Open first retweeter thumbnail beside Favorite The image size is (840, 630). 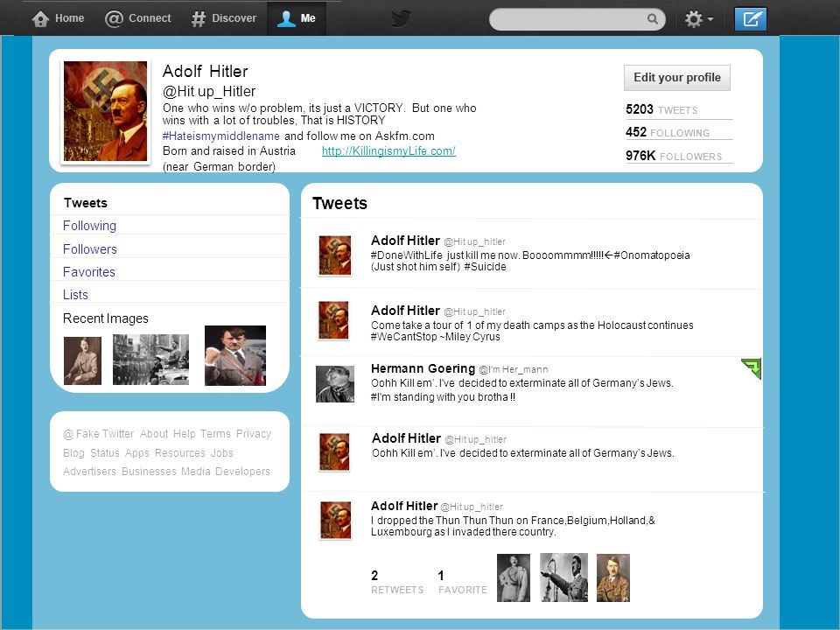point(514,578)
